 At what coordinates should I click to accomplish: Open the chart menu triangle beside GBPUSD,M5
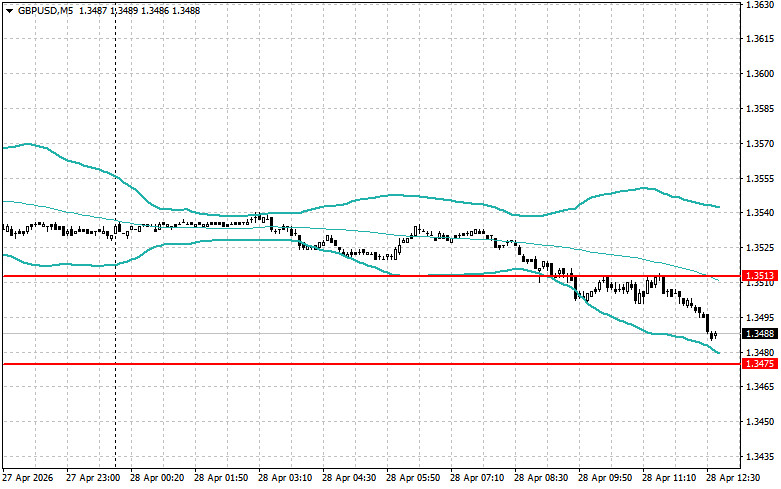click(9, 11)
